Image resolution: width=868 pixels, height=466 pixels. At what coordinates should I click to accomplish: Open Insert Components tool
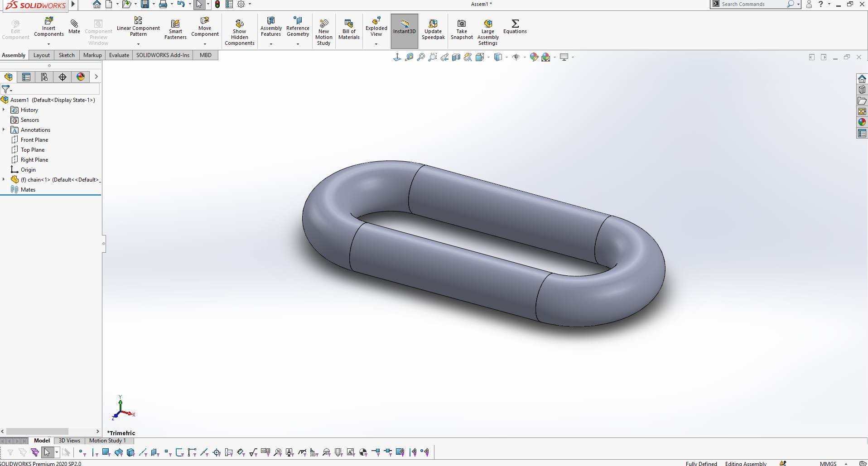(48, 27)
